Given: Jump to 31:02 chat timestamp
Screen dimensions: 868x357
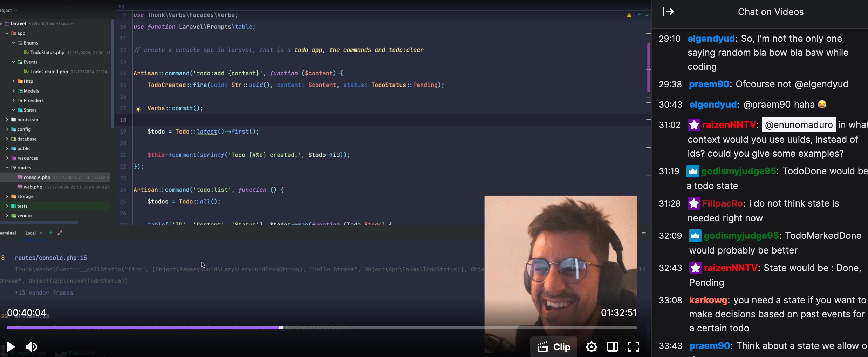Looking at the screenshot, I should pos(669,125).
